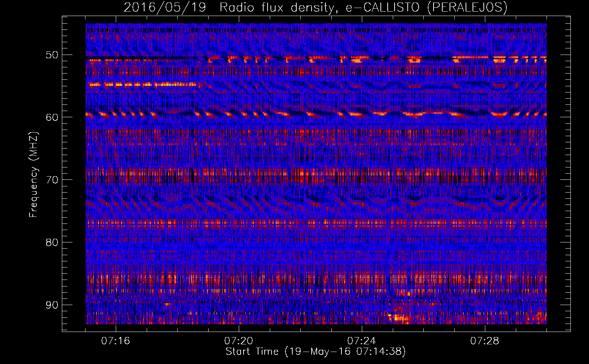Click the 90 frequency tick label
Image resolution: width=589 pixels, height=364 pixels.
[52, 305]
